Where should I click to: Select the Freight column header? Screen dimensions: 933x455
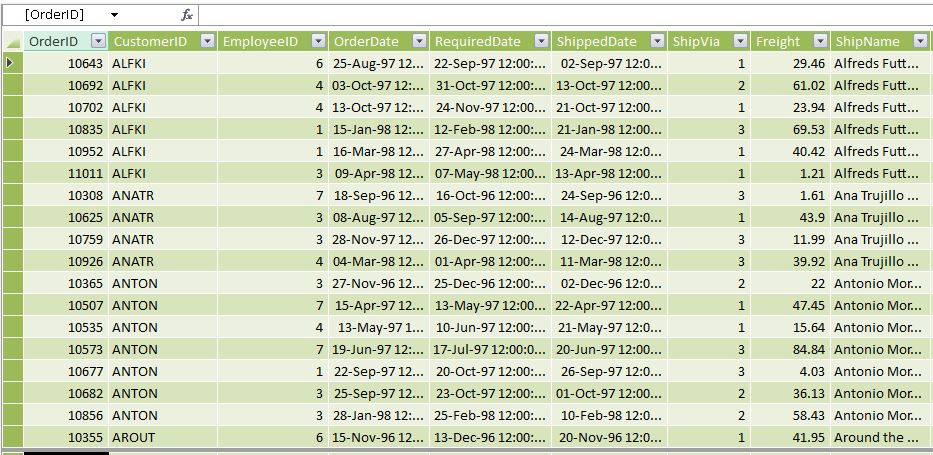778,41
